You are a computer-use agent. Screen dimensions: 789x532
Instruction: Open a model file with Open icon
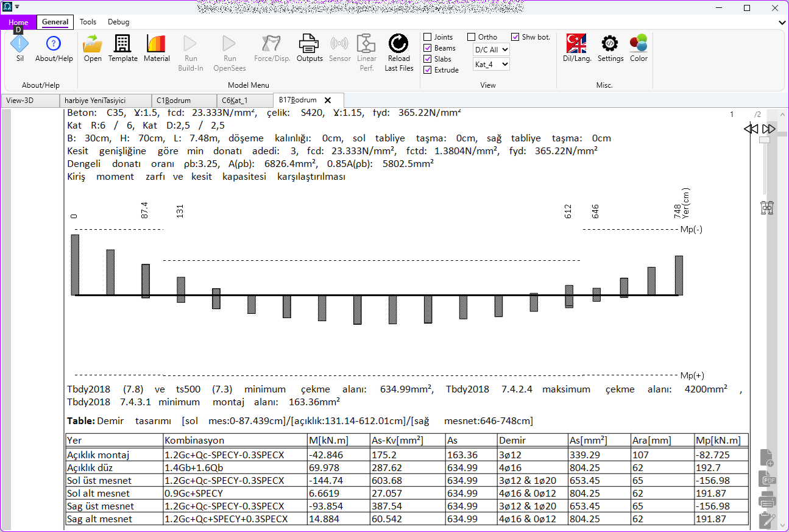click(93, 48)
